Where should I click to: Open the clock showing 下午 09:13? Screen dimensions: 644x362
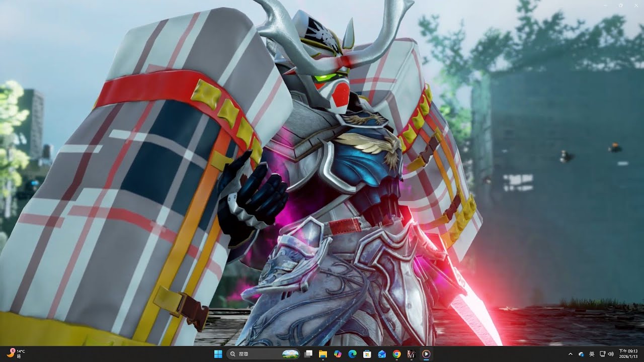(x=628, y=353)
